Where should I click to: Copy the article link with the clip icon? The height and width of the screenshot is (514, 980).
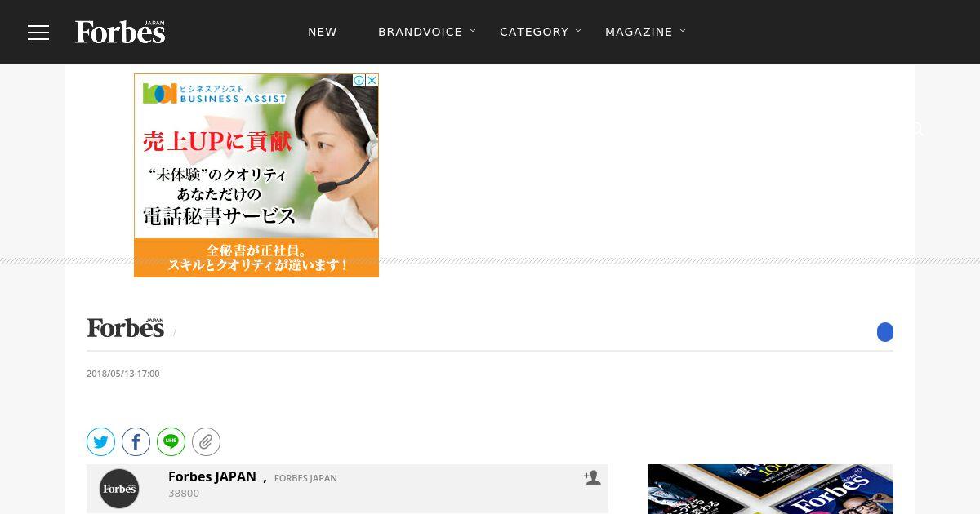click(206, 442)
